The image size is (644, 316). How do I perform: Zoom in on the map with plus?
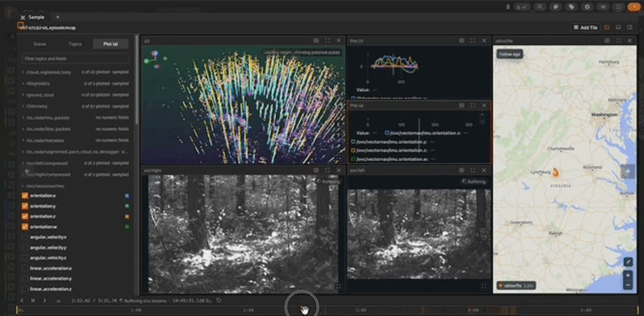[628, 275]
